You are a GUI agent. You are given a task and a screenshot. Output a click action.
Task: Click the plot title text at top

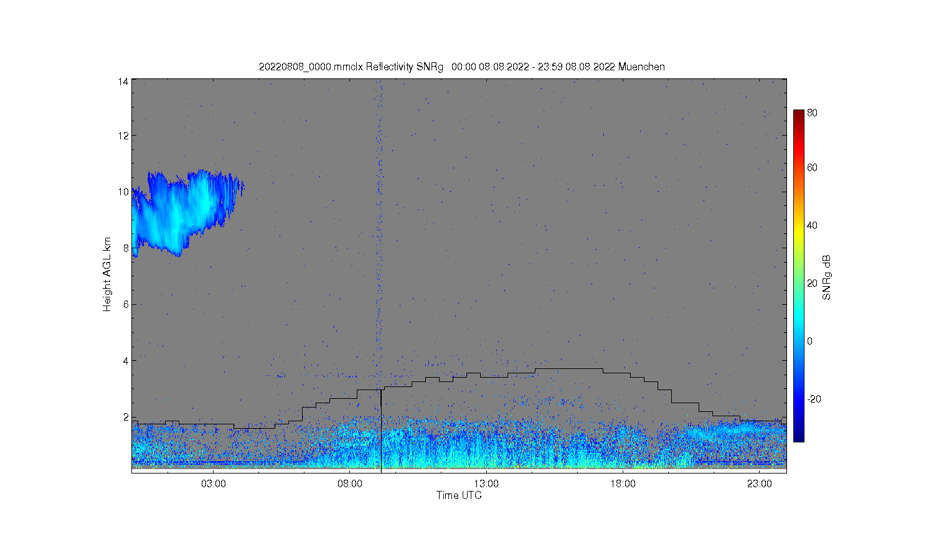coord(462,67)
